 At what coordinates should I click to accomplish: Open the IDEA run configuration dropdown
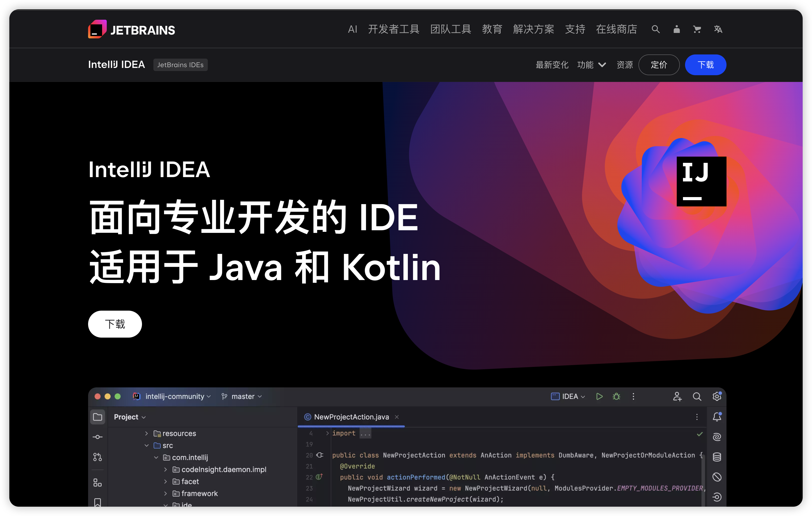(568, 396)
